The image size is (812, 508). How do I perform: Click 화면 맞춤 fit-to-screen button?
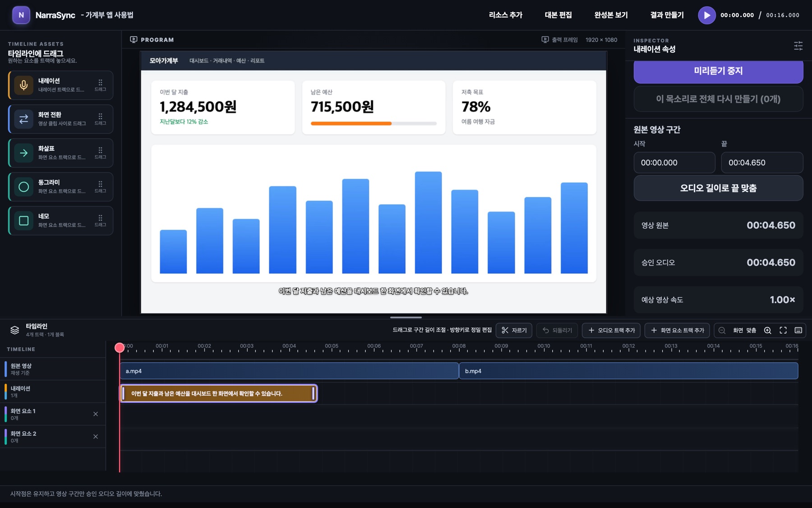point(744,331)
